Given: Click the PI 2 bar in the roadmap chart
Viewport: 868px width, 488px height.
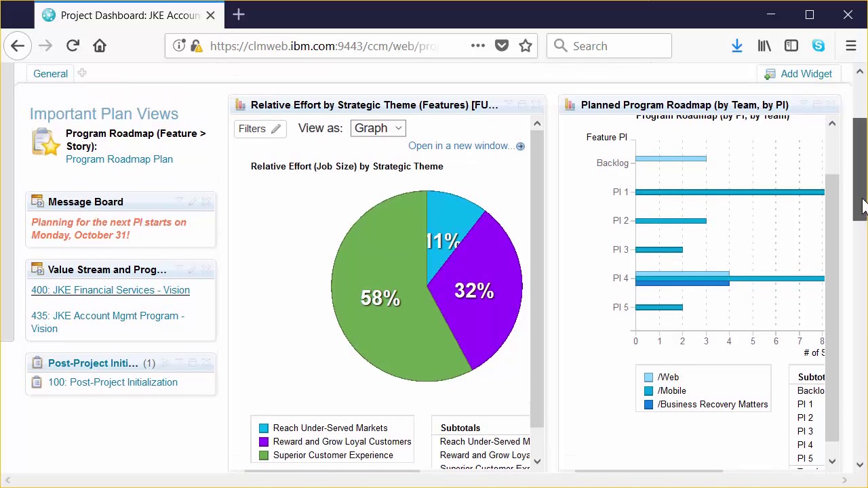Looking at the screenshot, I should 671,220.
